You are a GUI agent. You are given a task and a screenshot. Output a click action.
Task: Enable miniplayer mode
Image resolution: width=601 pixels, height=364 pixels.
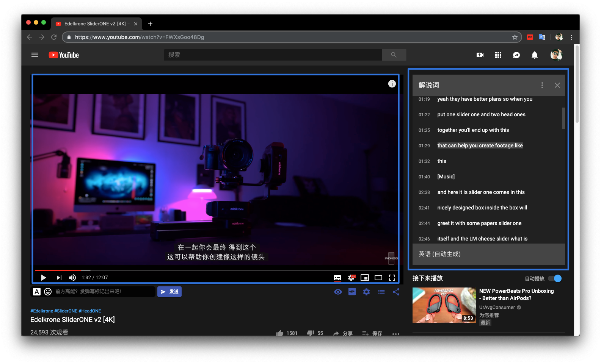[365, 278]
